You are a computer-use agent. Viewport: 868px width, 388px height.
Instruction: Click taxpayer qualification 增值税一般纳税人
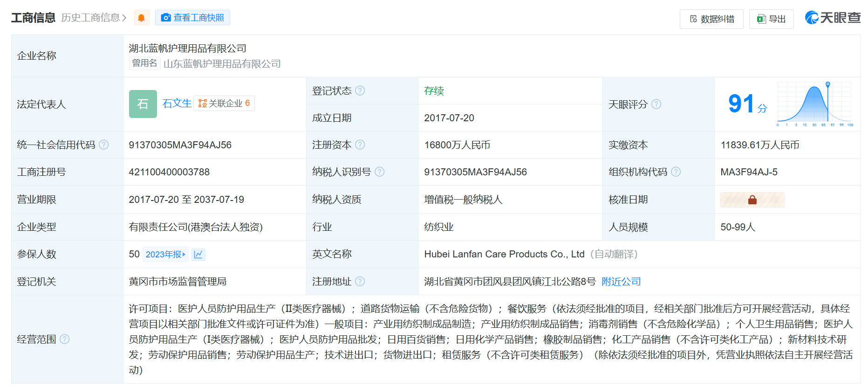click(463, 200)
